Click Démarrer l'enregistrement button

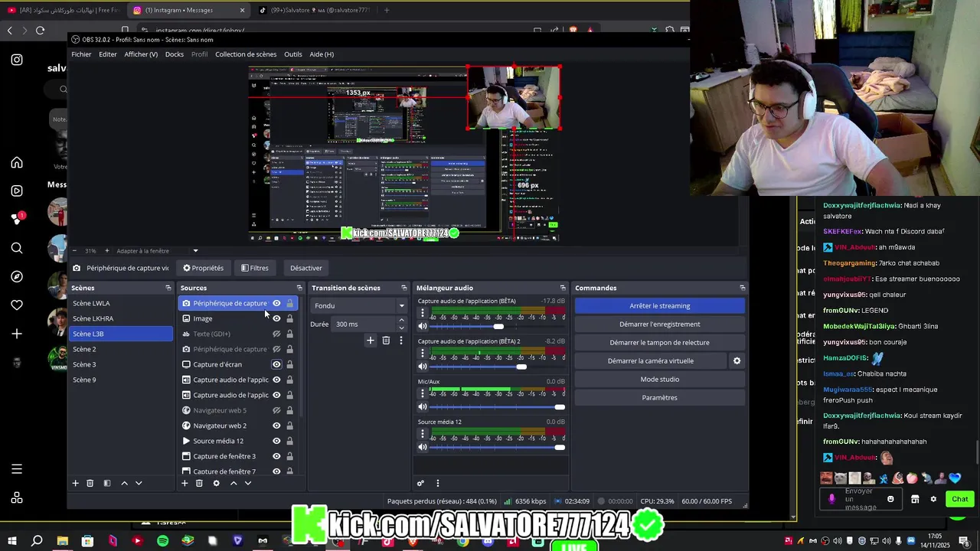click(x=660, y=324)
